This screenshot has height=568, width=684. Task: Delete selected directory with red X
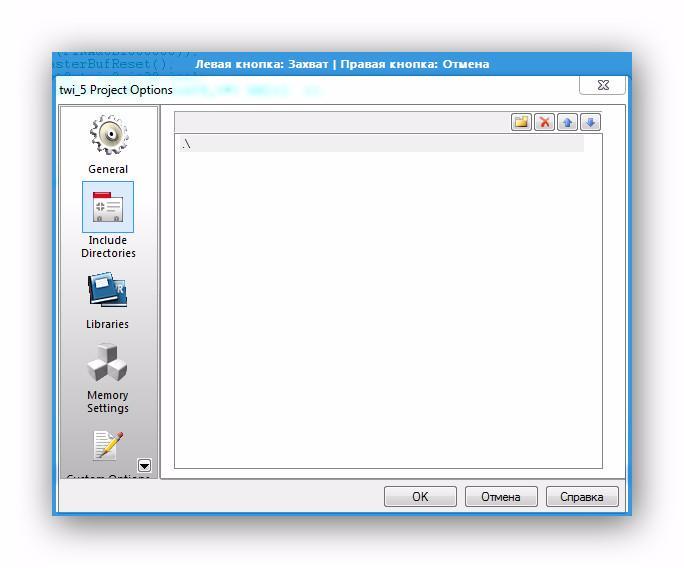(x=544, y=122)
